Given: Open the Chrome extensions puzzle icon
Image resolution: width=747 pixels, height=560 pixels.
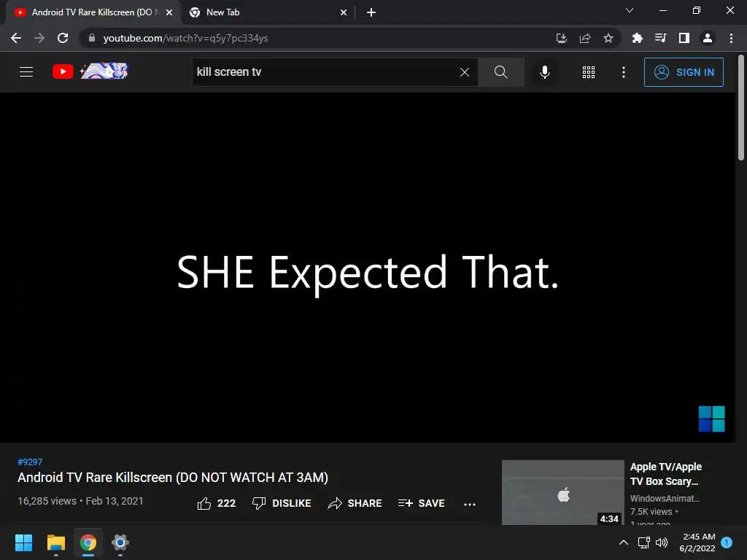Looking at the screenshot, I should pos(637,38).
